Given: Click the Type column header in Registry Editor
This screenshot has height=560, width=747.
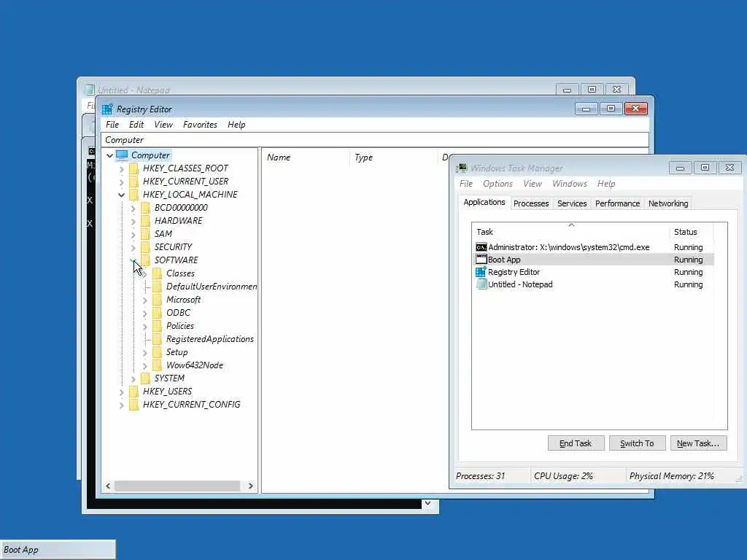Looking at the screenshot, I should point(393,157).
